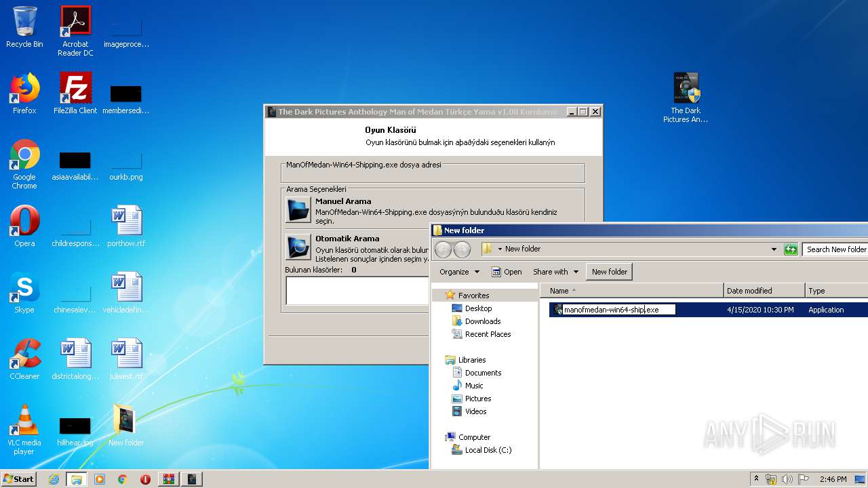Select Libraries in navigation pane
Image resolution: width=868 pixels, height=488 pixels.
point(472,360)
